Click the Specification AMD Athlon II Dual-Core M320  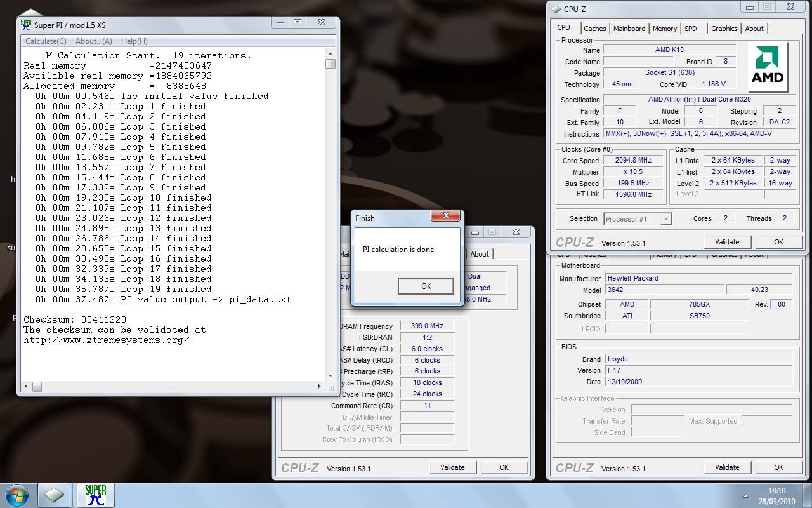pos(700,100)
